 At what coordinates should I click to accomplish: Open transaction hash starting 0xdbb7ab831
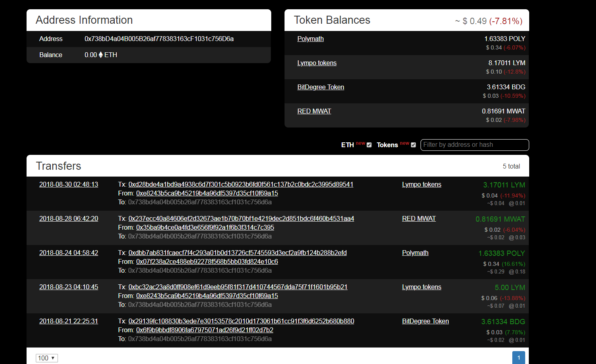[237, 253]
